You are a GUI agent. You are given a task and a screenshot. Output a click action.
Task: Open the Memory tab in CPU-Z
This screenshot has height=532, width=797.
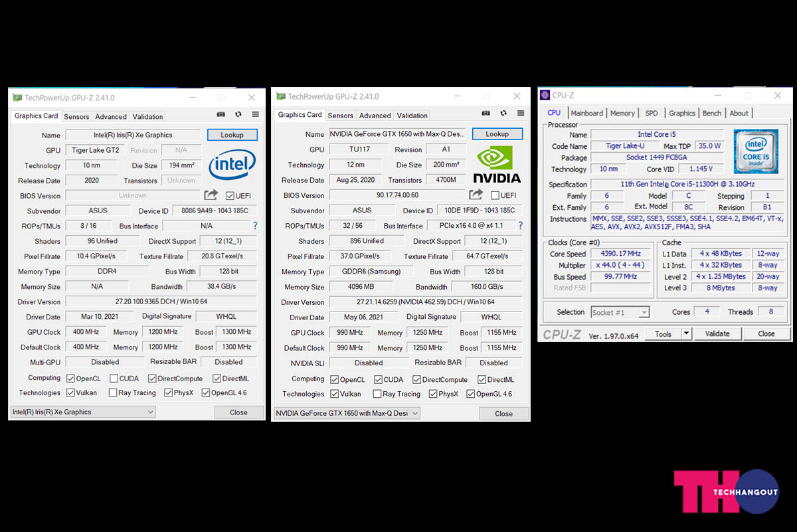[x=622, y=113]
